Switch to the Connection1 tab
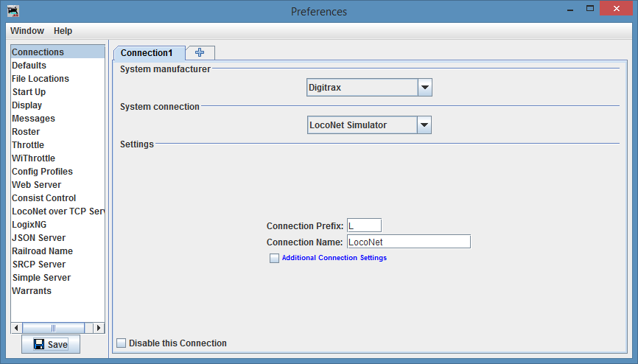 coord(147,53)
